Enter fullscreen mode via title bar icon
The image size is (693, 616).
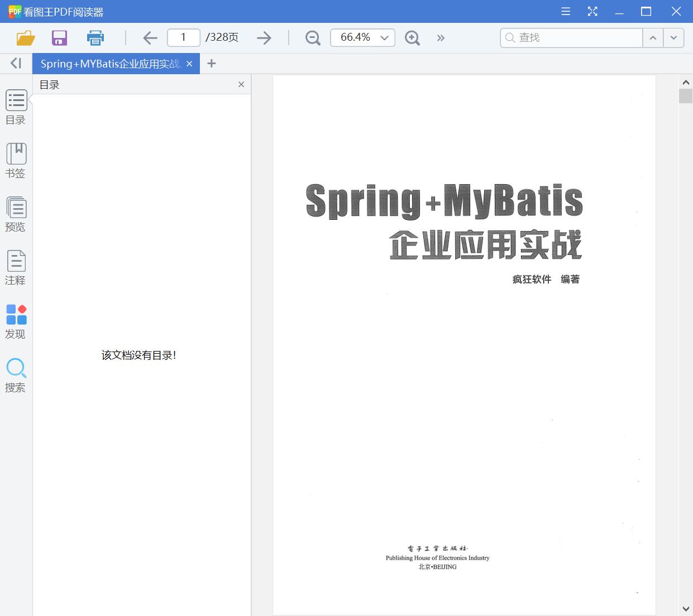[592, 11]
